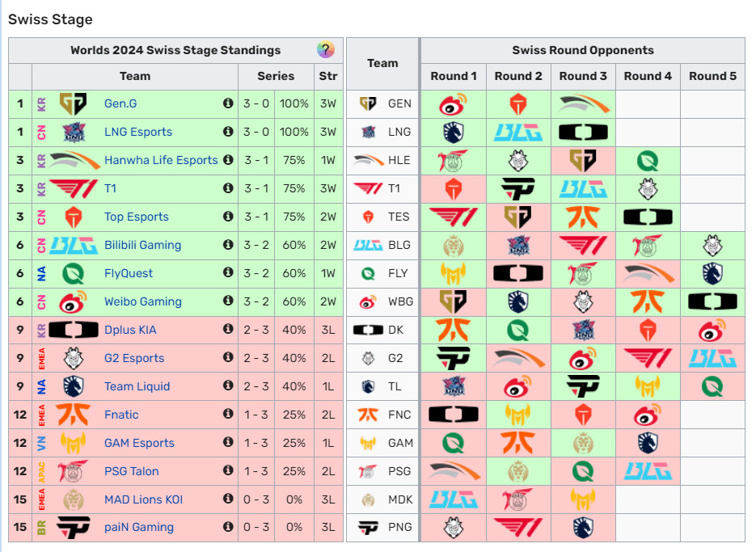Click the Round 3 column header
The height and width of the screenshot is (552, 756).
[583, 76]
